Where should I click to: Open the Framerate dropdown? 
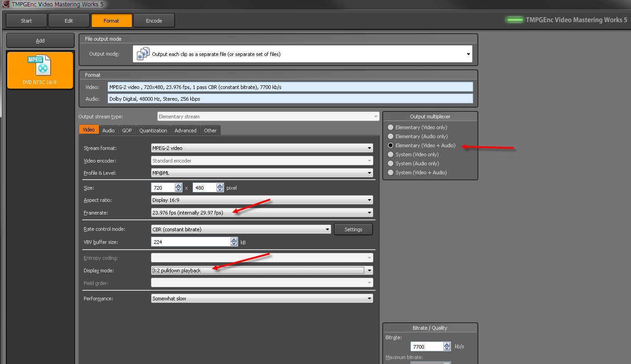coord(369,213)
